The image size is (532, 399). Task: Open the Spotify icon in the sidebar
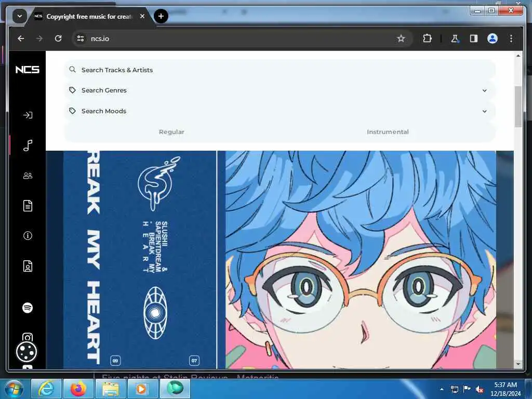pyautogui.click(x=28, y=308)
